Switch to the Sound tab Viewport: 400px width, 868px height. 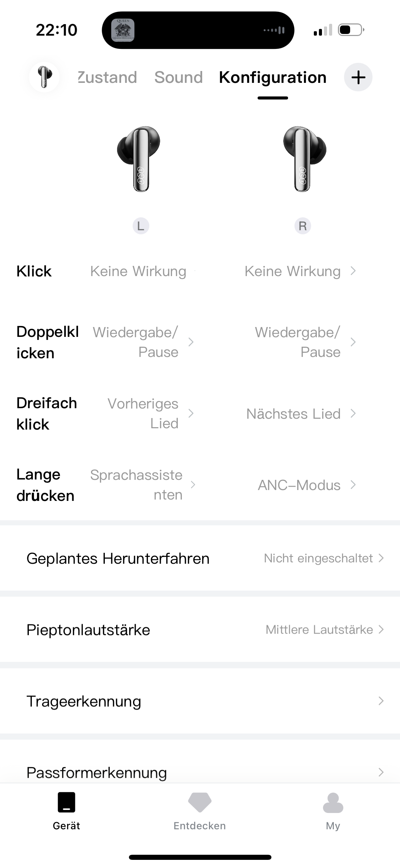point(178,77)
